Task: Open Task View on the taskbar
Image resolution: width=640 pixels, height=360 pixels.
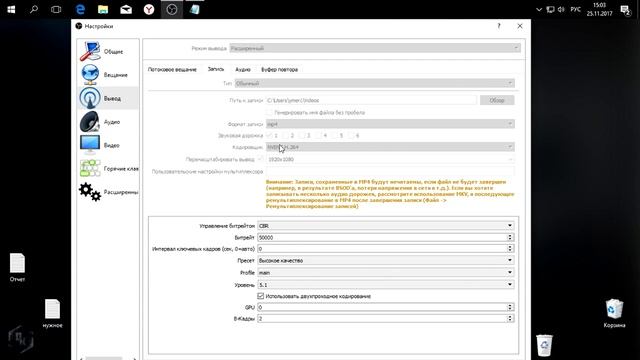Action: point(56,9)
